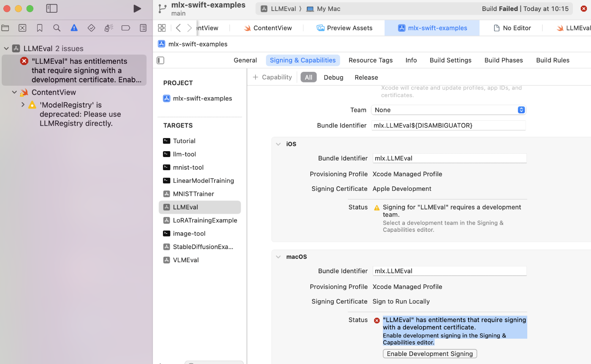Screen dimensions: 591x364
Task: Select the LLMEval target
Action: (x=200, y=207)
